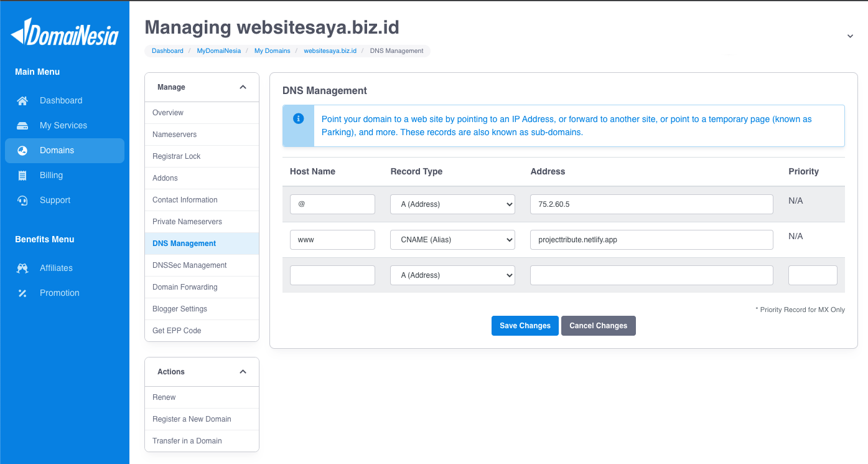Image resolution: width=868 pixels, height=464 pixels.
Task: Click the Support headset icon
Action: point(22,200)
